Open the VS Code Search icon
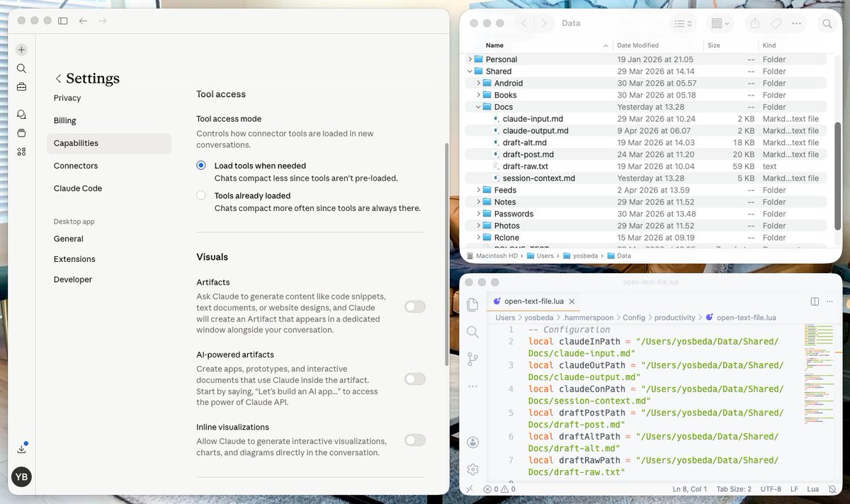 (x=473, y=331)
